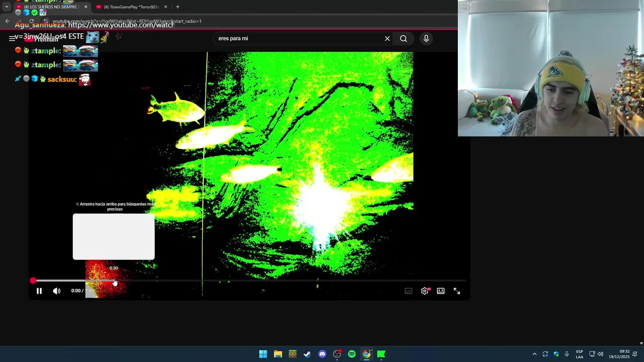The height and width of the screenshot is (362, 644).
Task: Reload the page with refresh icon
Action: [x=31, y=21]
